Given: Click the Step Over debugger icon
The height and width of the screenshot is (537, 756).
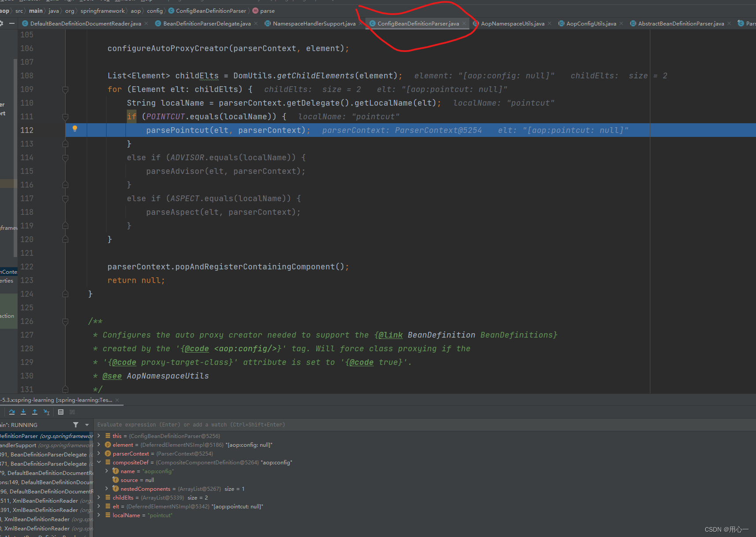Looking at the screenshot, I should 12,412.
